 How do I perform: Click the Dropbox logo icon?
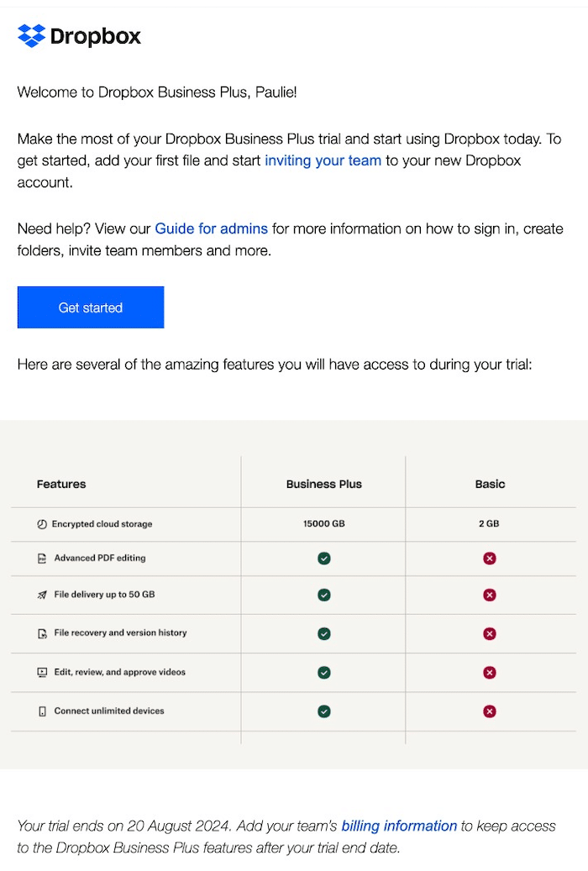coord(29,36)
